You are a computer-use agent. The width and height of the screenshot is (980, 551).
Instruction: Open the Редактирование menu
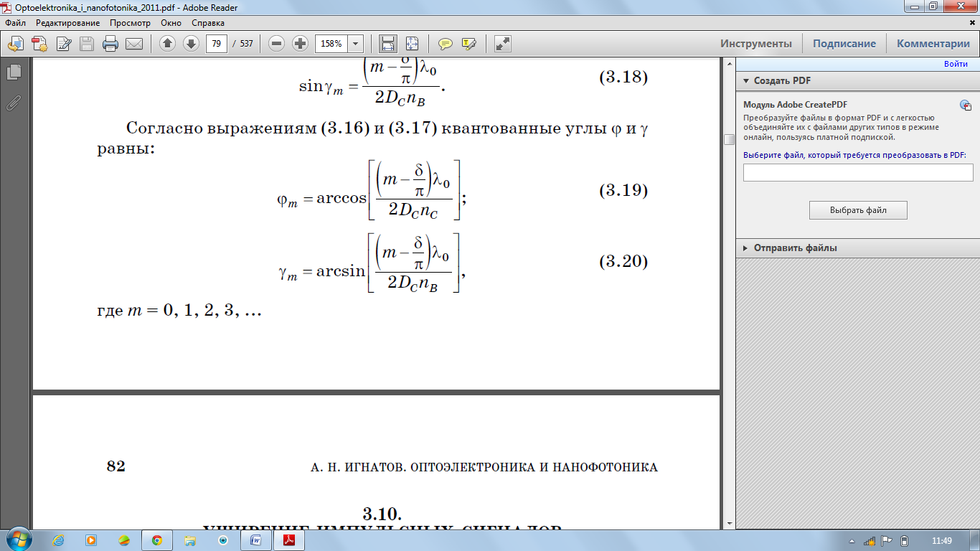(x=68, y=23)
